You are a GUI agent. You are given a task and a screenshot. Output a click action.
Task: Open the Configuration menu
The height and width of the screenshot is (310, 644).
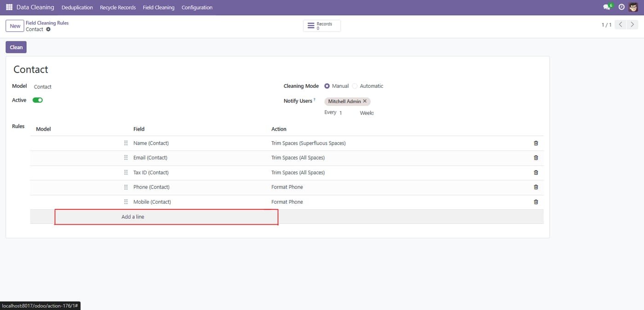(197, 7)
